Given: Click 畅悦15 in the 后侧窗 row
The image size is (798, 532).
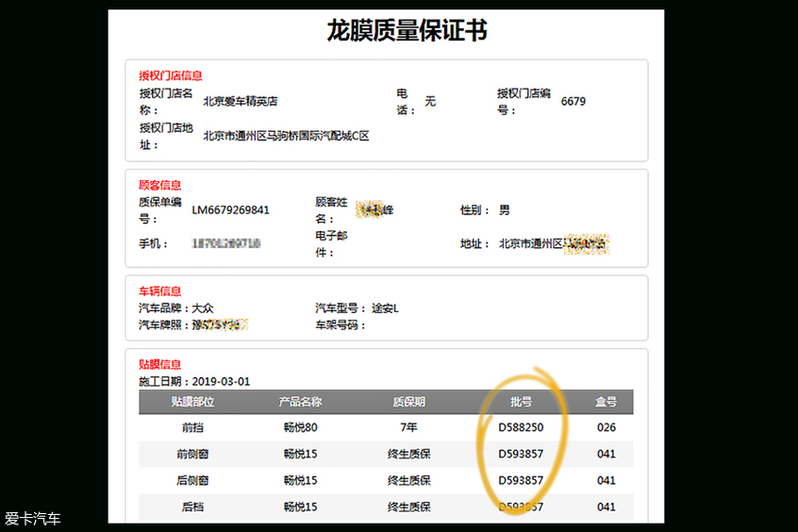Looking at the screenshot, I should [300, 480].
